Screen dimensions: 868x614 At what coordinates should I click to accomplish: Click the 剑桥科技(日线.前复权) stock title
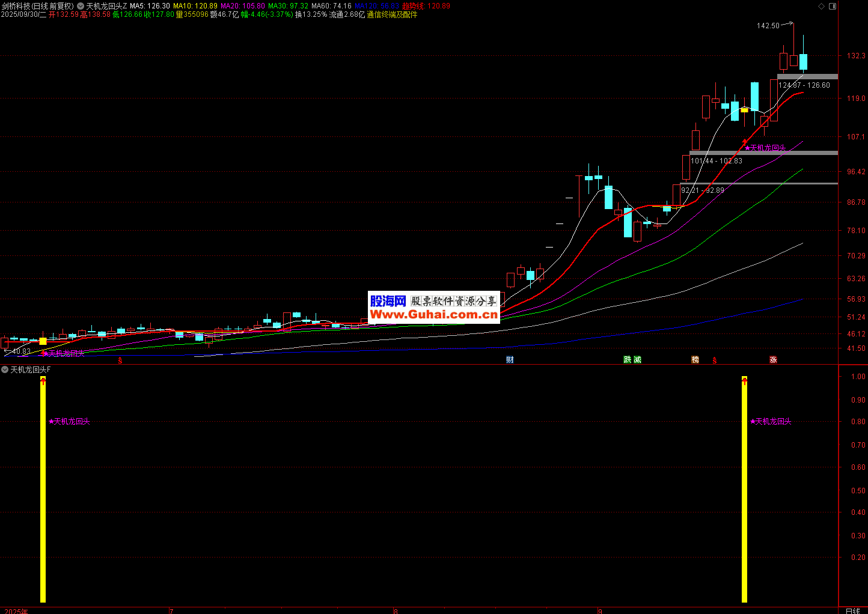37,6
